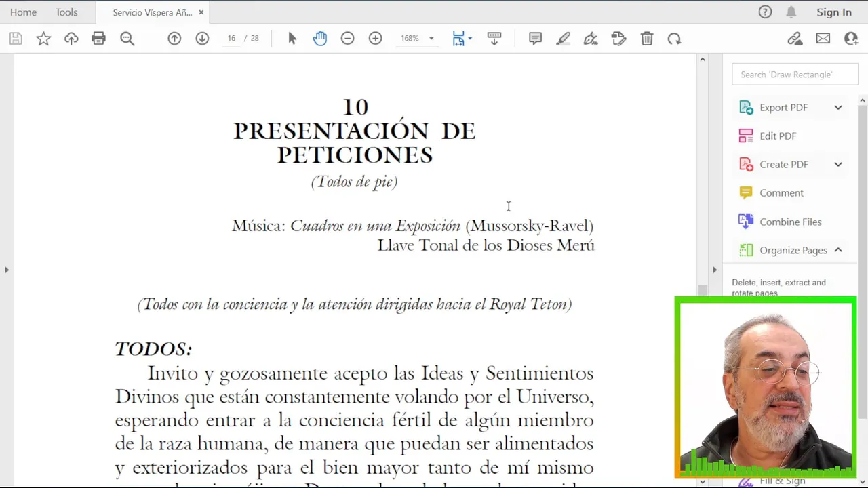Screen dimensions: 868x488
Task: Activate the Hand pan tool
Action: tap(320, 39)
